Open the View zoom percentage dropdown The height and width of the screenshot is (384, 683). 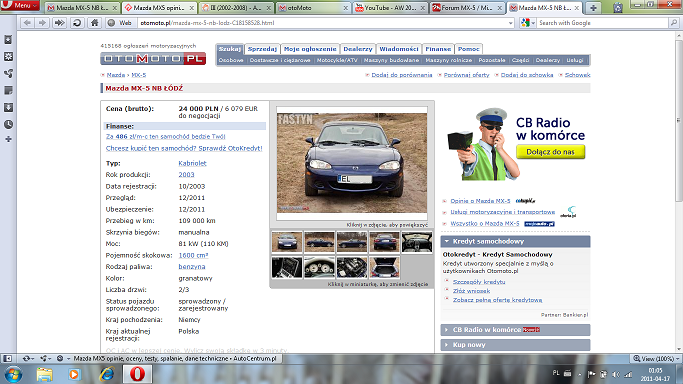(656, 359)
